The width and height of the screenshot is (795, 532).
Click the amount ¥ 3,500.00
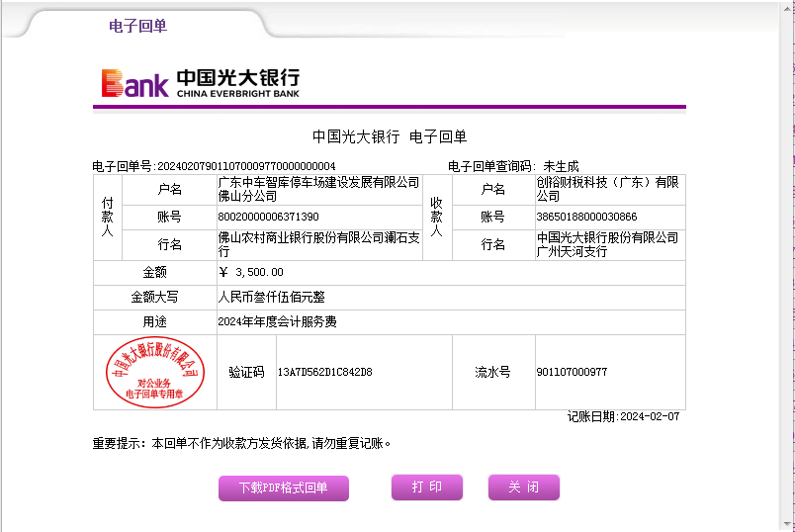pos(251,272)
